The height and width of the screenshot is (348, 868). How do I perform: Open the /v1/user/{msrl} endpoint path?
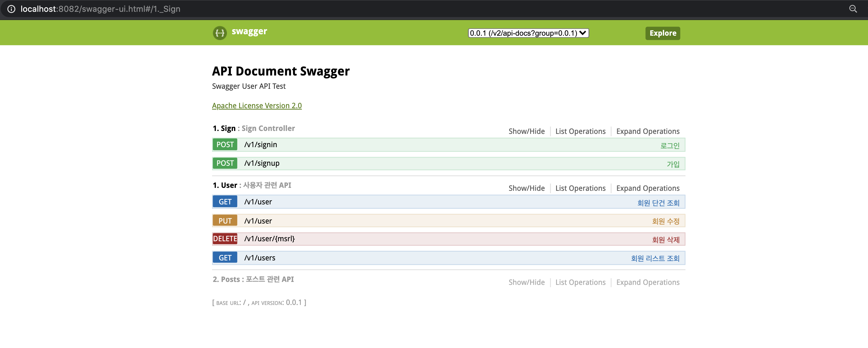[269, 239]
